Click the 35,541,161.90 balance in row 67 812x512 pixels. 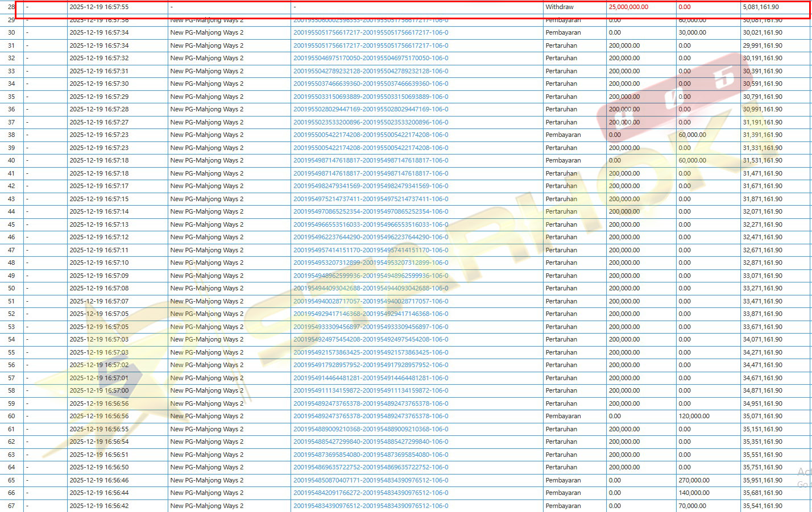(x=762, y=506)
